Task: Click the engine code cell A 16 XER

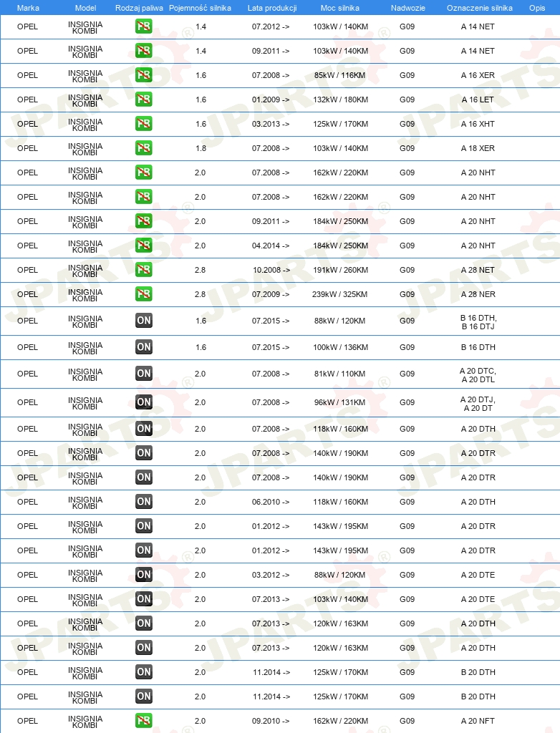Action: click(x=478, y=75)
